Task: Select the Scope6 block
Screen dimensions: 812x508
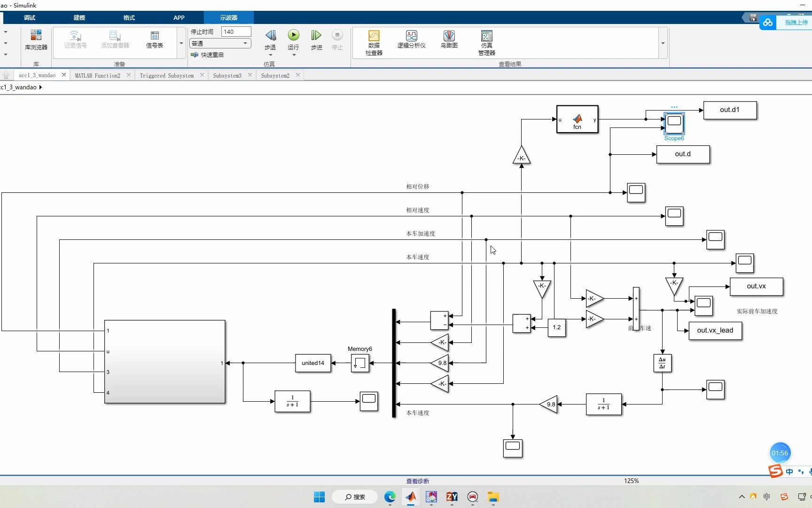Action: point(674,123)
